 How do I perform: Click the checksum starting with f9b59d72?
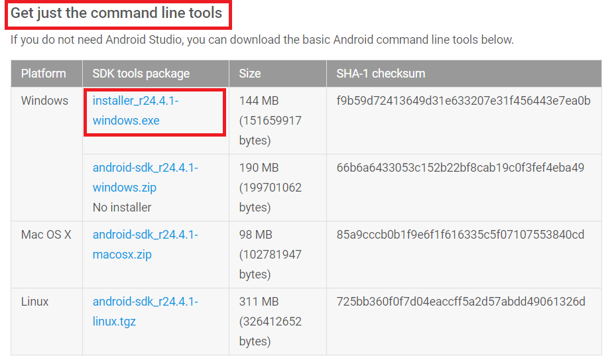[463, 101]
